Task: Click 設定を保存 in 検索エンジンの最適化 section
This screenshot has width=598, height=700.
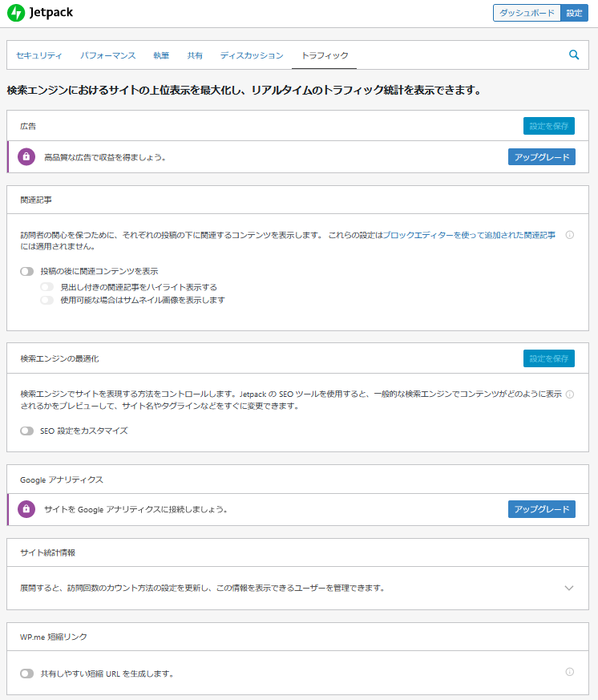Action: 548,358
